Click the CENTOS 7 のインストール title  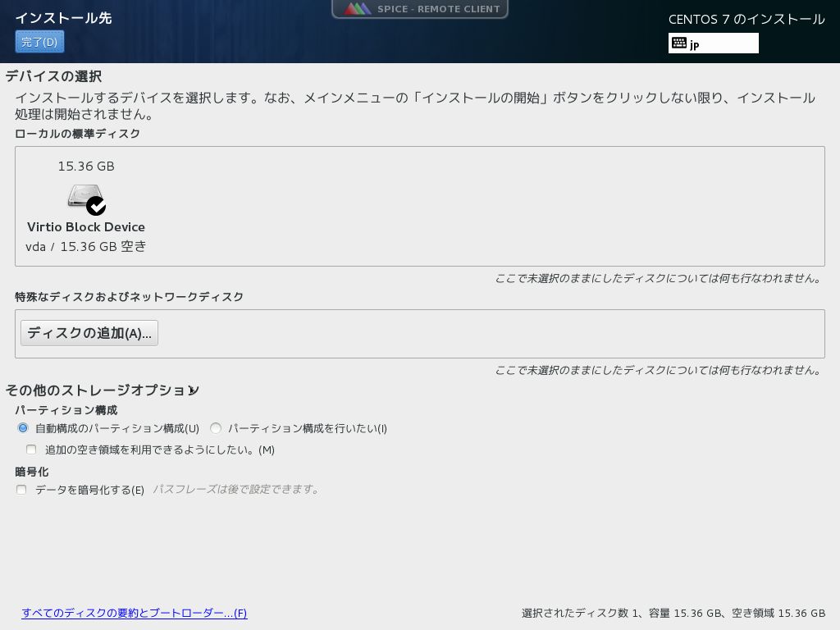click(746, 19)
